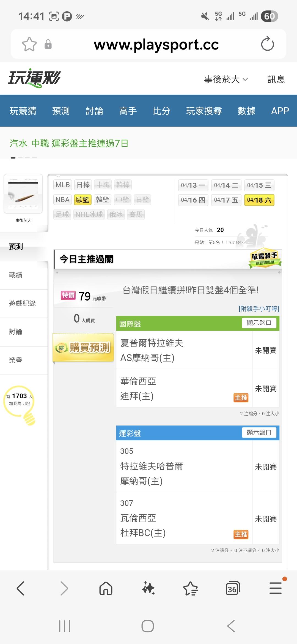This screenshot has width=297, height=644.
Task: Expand the 事後菸大 account dropdown
Action: [x=226, y=79]
